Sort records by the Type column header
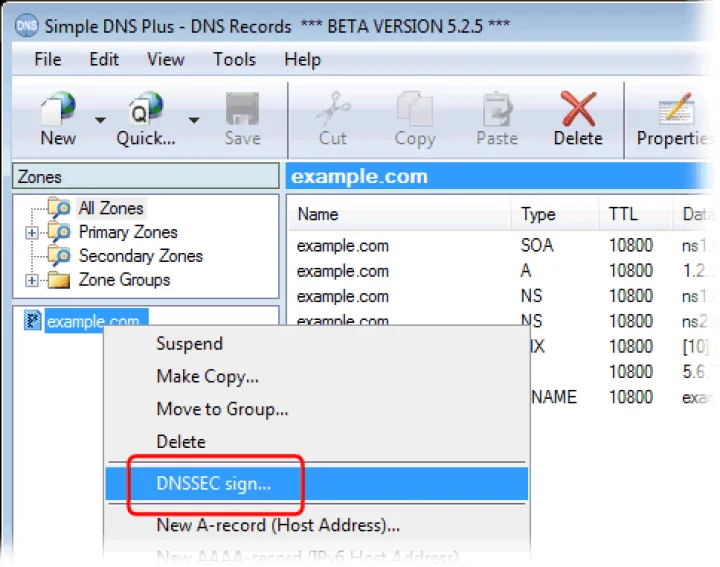This screenshot has width=720, height=567. (538, 214)
